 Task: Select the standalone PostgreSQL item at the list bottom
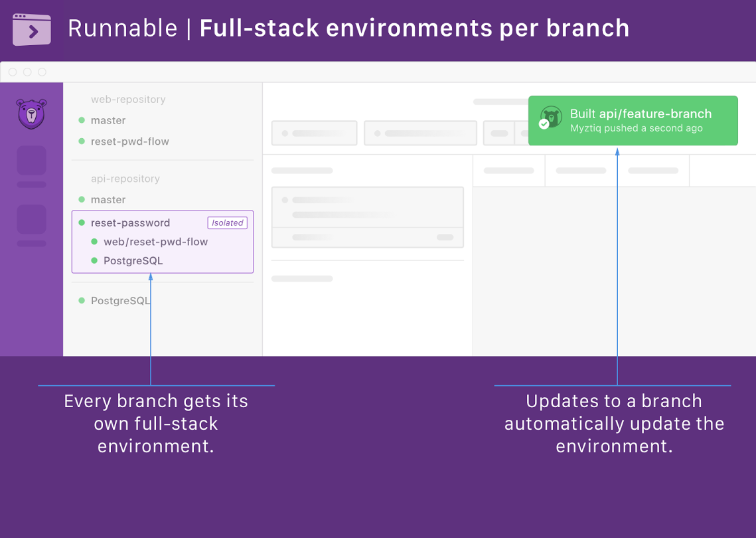(x=120, y=300)
